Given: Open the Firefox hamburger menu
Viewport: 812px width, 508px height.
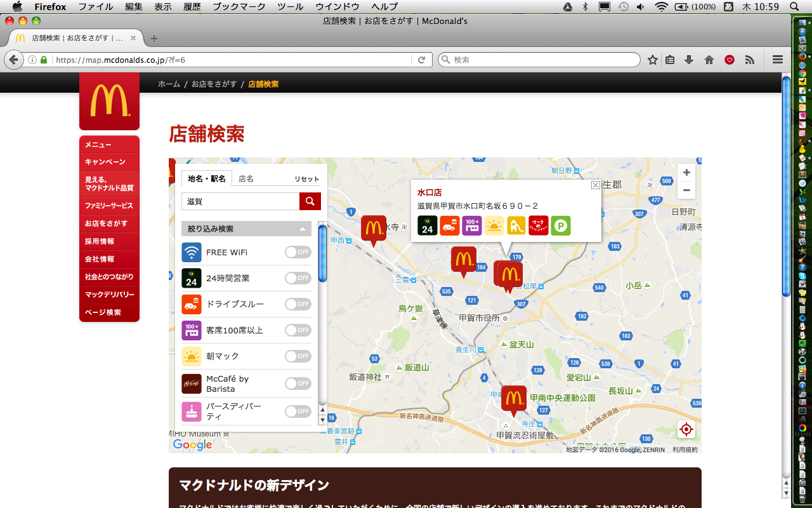Looking at the screenshot, I should click(x=778, y=60).
